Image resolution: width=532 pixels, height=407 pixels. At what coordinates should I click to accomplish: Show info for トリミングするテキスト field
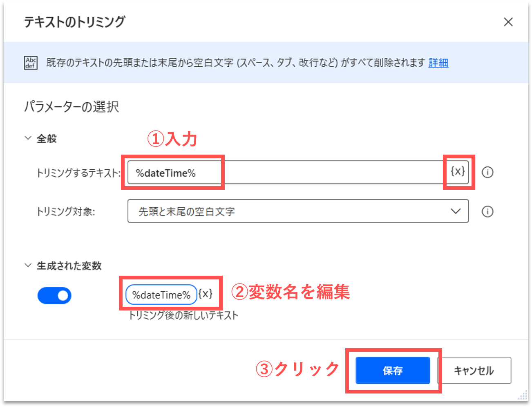[487, 172]
